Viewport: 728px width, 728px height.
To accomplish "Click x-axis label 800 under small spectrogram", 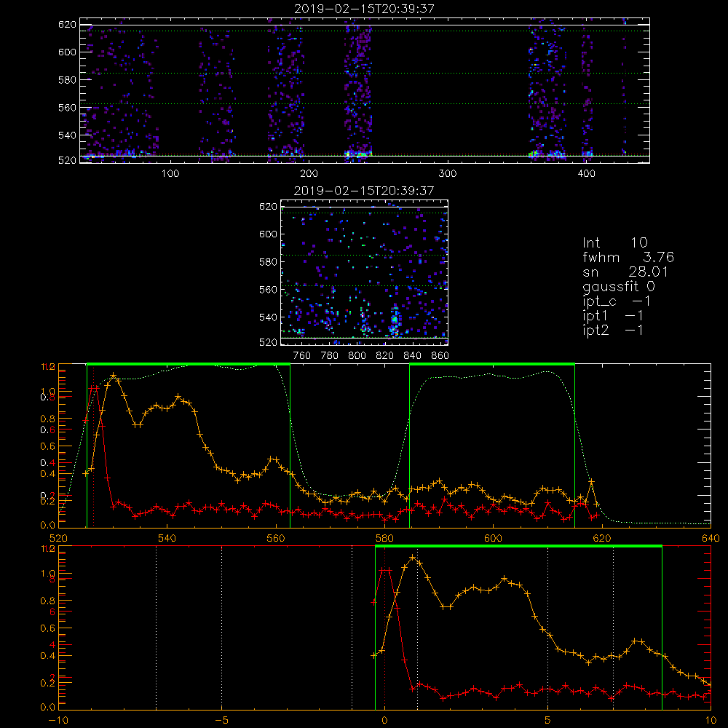I will [x=357, y=356].
